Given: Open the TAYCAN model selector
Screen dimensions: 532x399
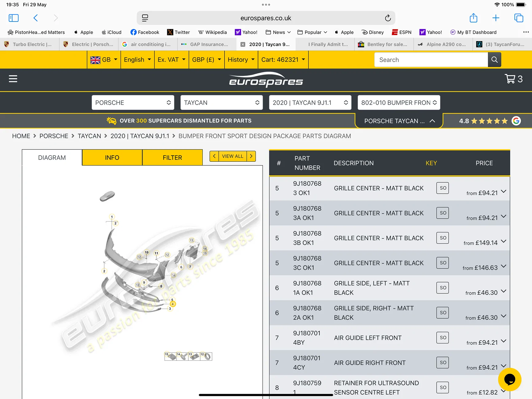Looking at the screenshot, I should (x=222, y=103).
